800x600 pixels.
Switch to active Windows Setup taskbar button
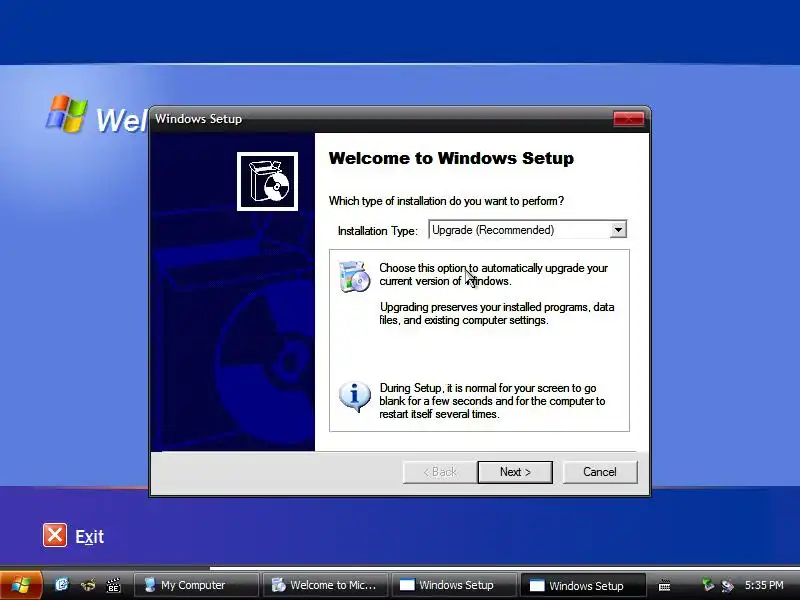click(x=583, y=585)
